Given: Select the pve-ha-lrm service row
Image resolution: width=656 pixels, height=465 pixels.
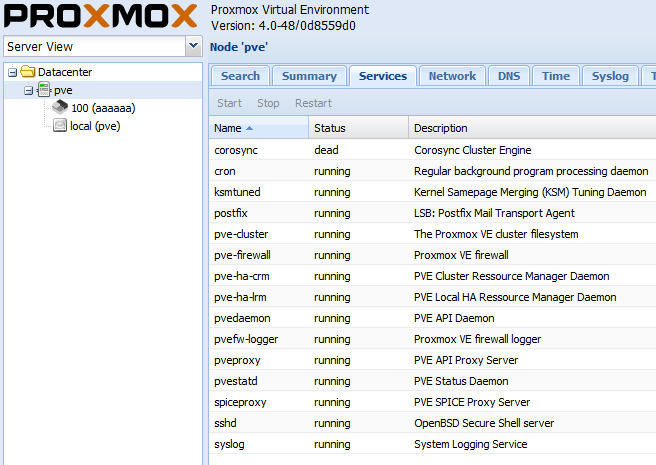Looking at the screenshot, I should click(433, 297).
